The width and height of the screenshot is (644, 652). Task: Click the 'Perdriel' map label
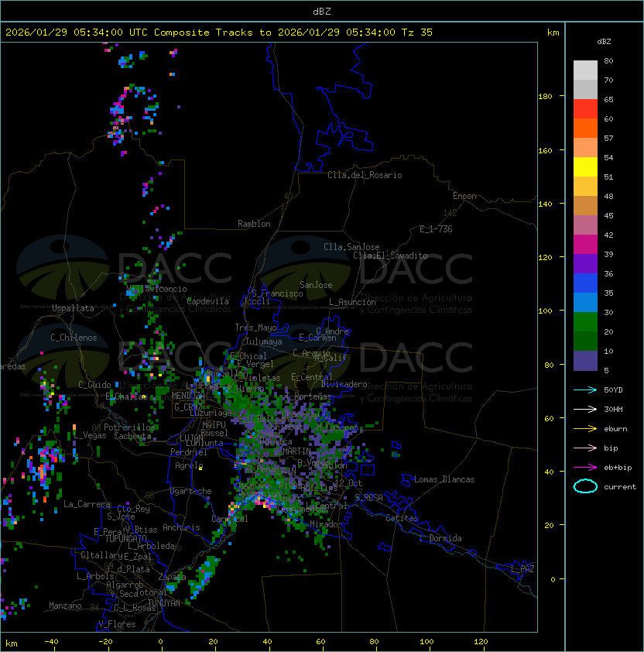[x=189, y=452]
